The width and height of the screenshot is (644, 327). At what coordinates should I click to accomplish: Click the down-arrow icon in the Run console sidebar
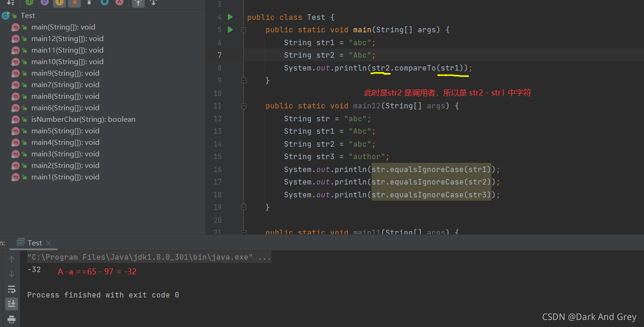(12, 274)
